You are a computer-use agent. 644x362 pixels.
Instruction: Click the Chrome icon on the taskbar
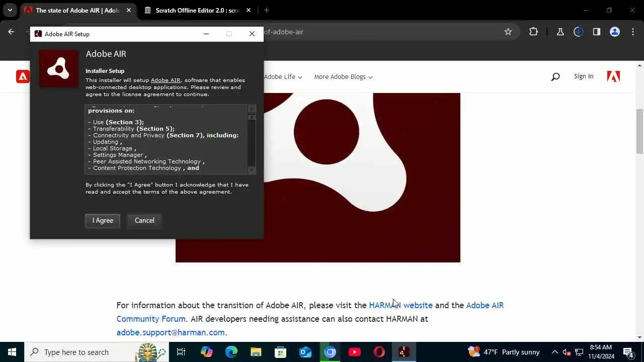click(330, 352)
